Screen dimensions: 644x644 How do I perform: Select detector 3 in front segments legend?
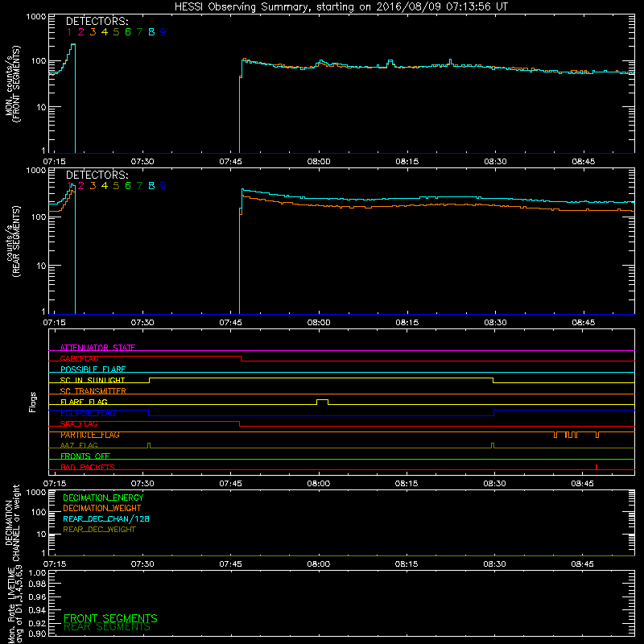[x=93, y=32]
